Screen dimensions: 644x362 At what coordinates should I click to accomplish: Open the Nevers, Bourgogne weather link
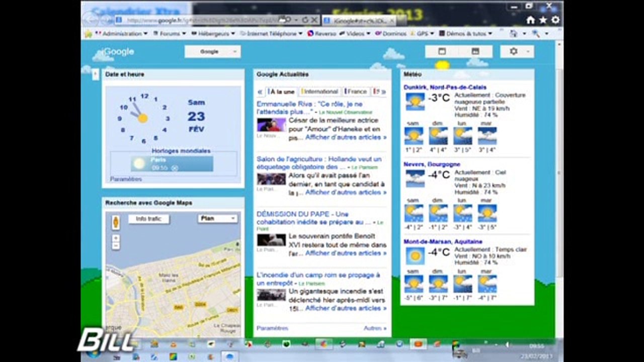pos(432,164)
